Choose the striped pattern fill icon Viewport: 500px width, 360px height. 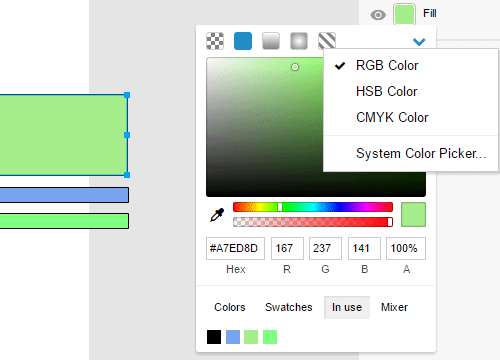(327, 41)
